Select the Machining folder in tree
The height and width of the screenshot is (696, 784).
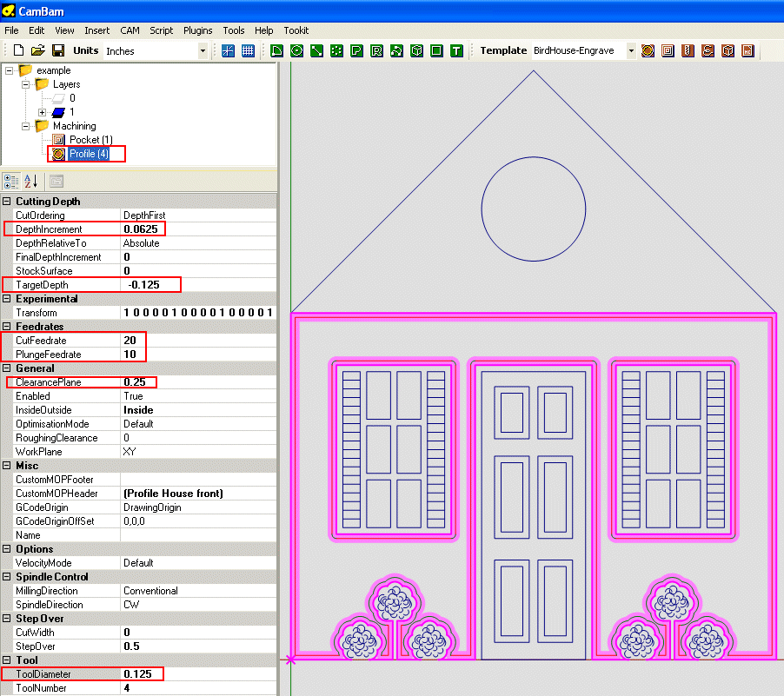click(74, 126)
